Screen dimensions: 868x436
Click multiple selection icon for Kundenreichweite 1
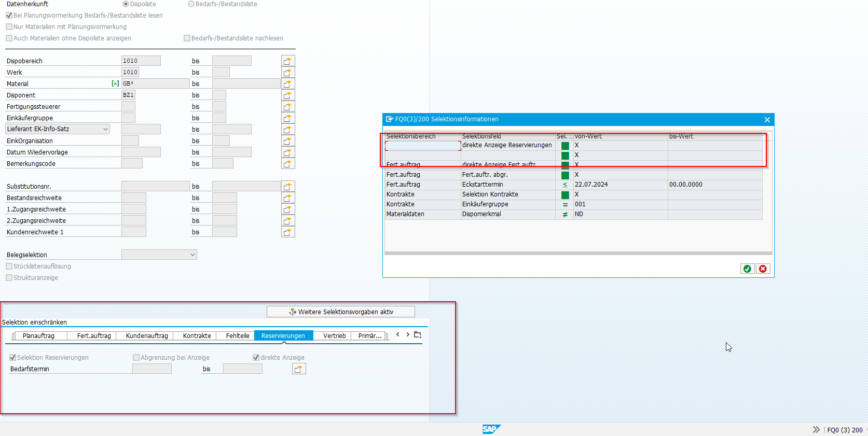coord(287,232)
